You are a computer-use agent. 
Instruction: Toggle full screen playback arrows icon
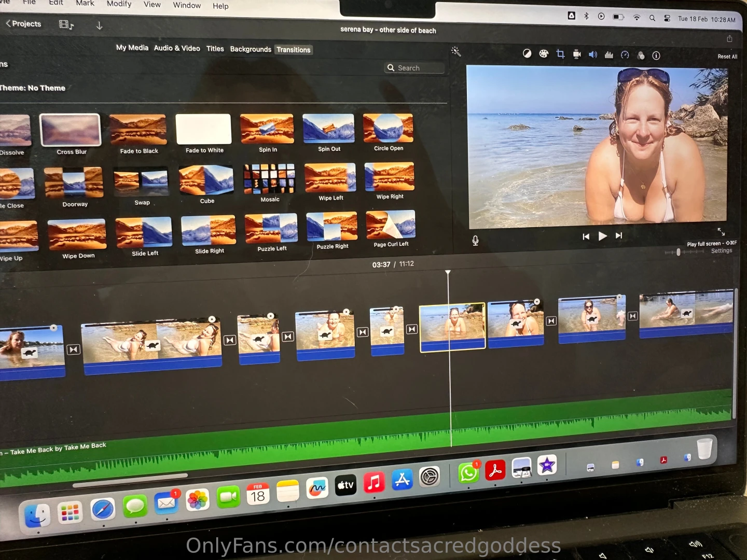click(x=721, y=231)
